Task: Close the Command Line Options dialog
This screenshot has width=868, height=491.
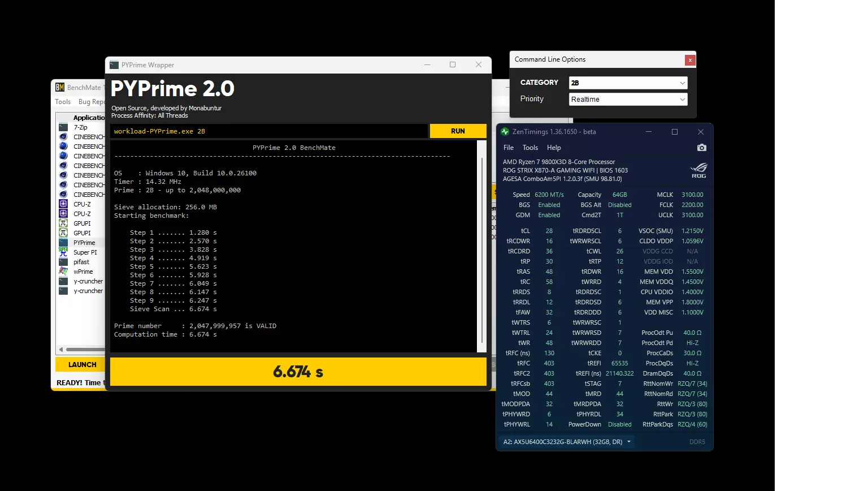Action: 690,60
